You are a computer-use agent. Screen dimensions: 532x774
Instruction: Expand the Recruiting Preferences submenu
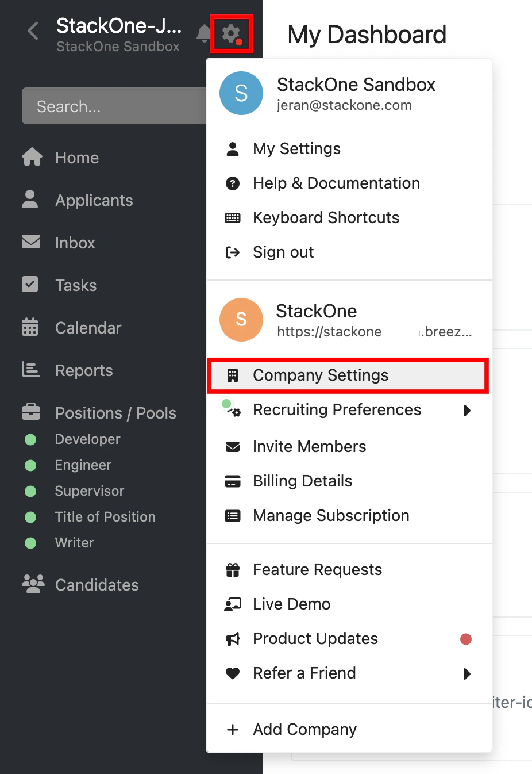(x=467, y=411)
